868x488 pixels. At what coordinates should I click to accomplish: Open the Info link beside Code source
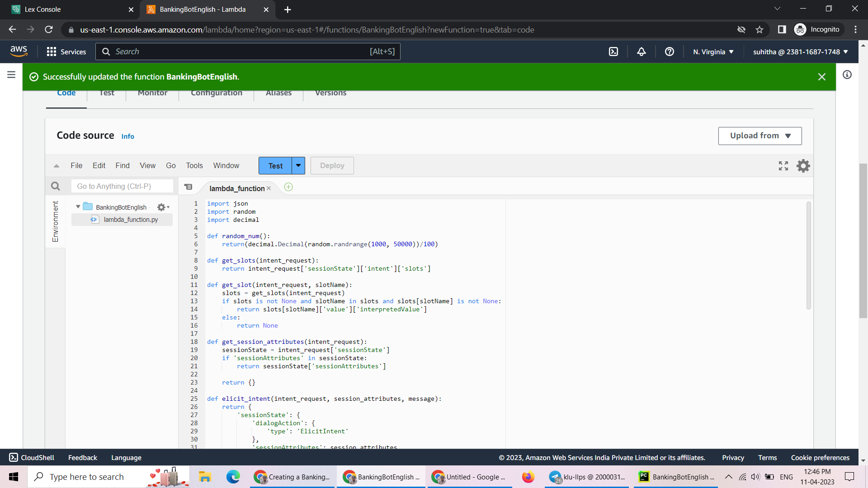[x=127, y=136]
